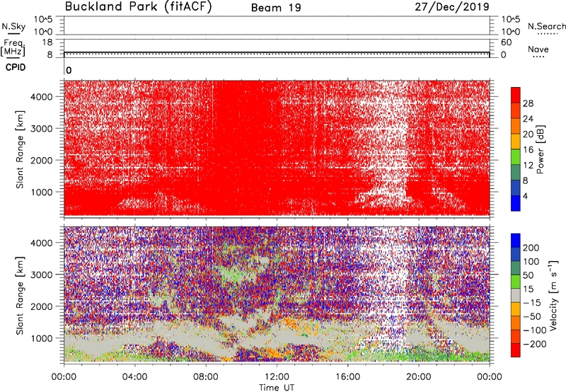Click the '00:00' label at the end of the time axis
Screen dimensions: 566x392
point(489,377)
